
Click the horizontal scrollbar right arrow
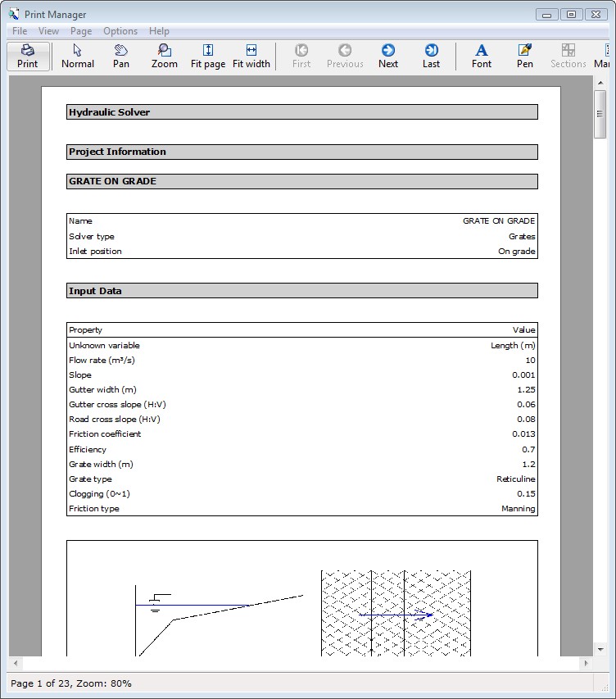pos(585,663)
